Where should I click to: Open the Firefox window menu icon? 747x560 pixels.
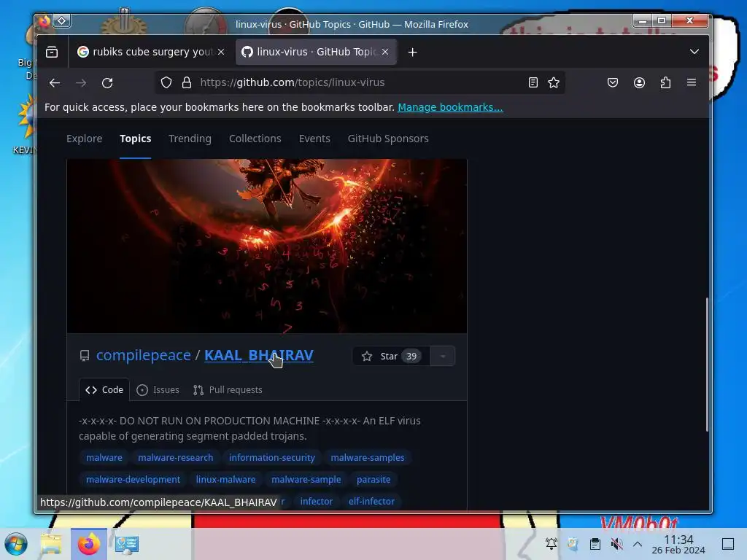[44, 21]
